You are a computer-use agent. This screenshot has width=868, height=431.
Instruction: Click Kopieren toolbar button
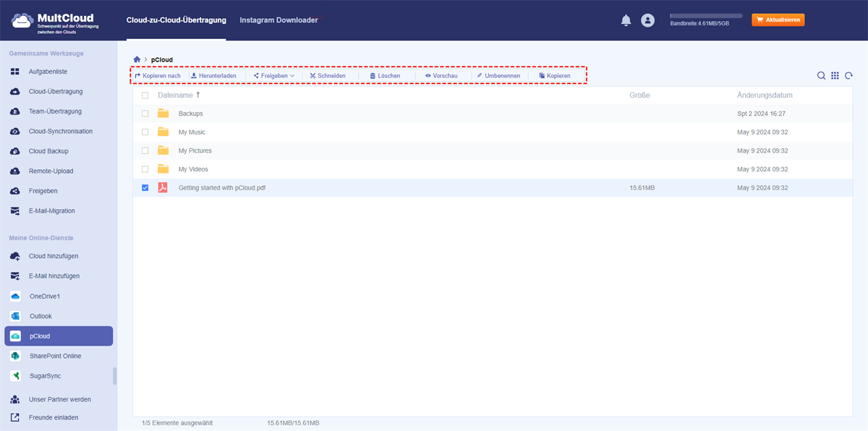coord(555,75)
